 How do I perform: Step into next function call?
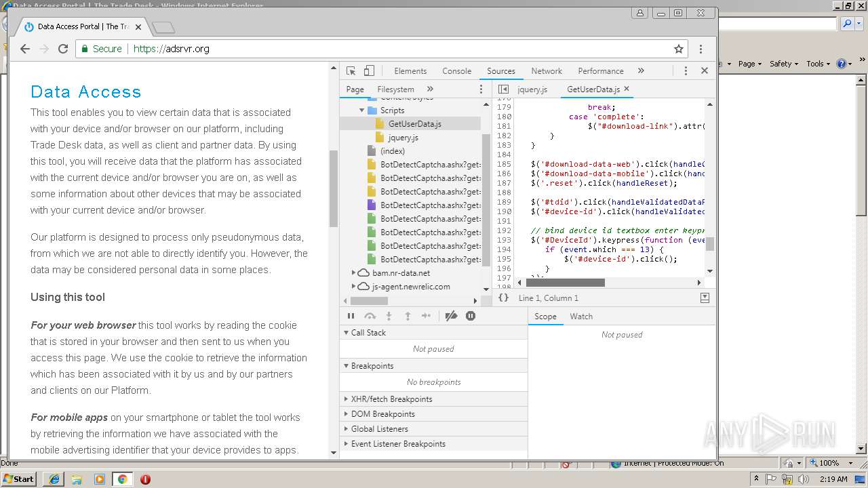(x=389, y=316)
